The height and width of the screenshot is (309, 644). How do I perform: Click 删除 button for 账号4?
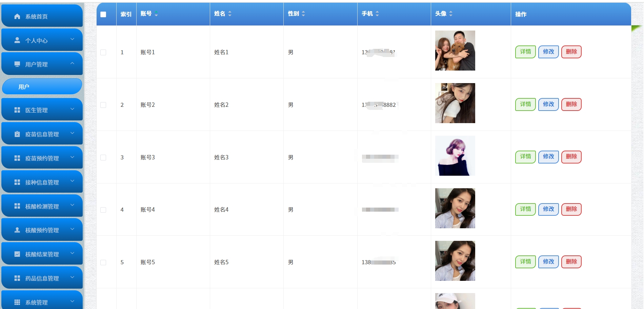click(571, 209)
